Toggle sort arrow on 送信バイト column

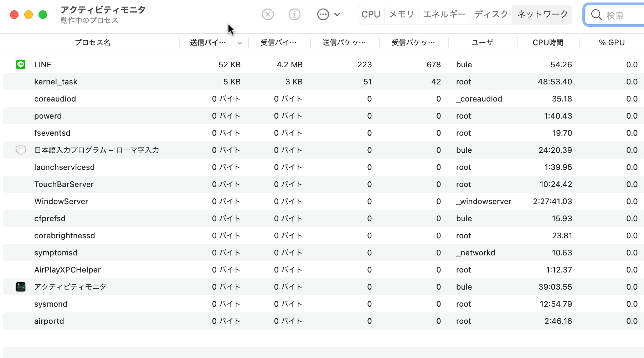tap(240, 43)
